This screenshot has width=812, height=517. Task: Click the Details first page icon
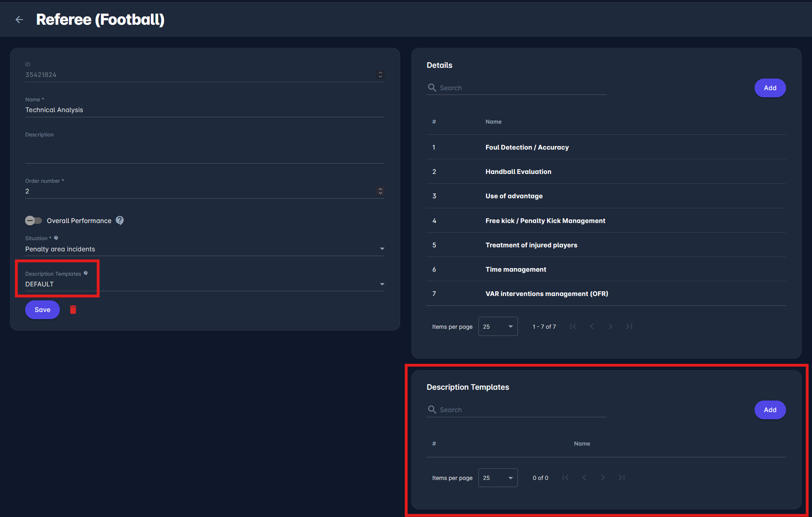click(573, 326)
